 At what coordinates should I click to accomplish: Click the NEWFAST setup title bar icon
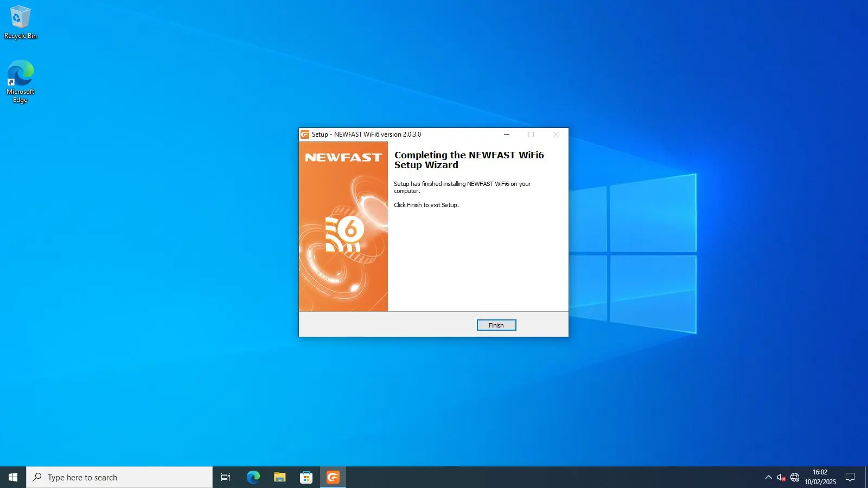(305, 134)
